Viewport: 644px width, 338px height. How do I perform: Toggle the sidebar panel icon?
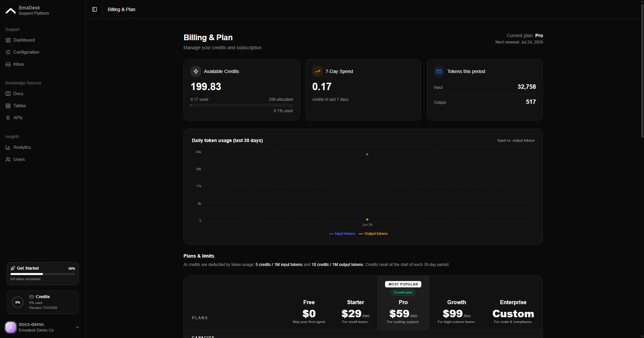click(x=95, y=9)
